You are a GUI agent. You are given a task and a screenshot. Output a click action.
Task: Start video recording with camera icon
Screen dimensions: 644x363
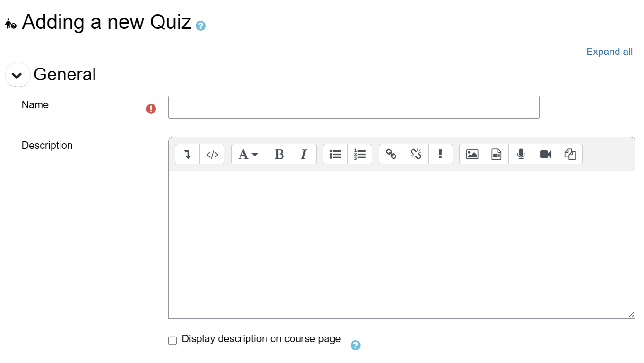click(546, 154)
